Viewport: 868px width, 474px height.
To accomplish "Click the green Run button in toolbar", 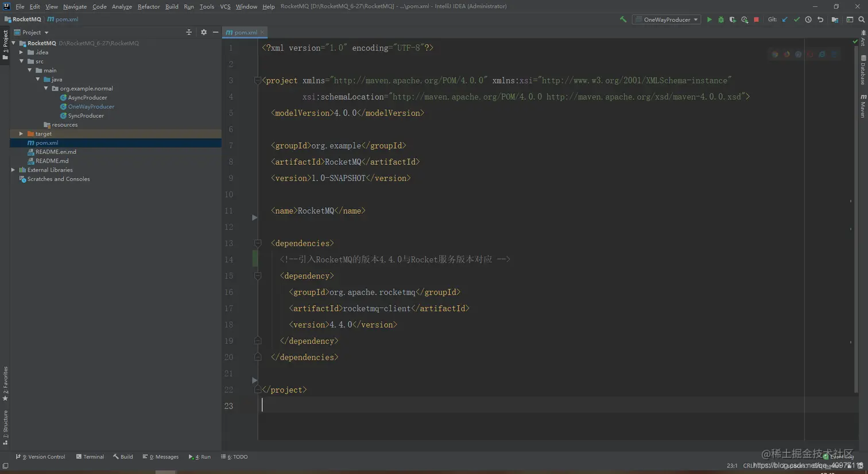I will pyautogui.click(x=709, y=20).
